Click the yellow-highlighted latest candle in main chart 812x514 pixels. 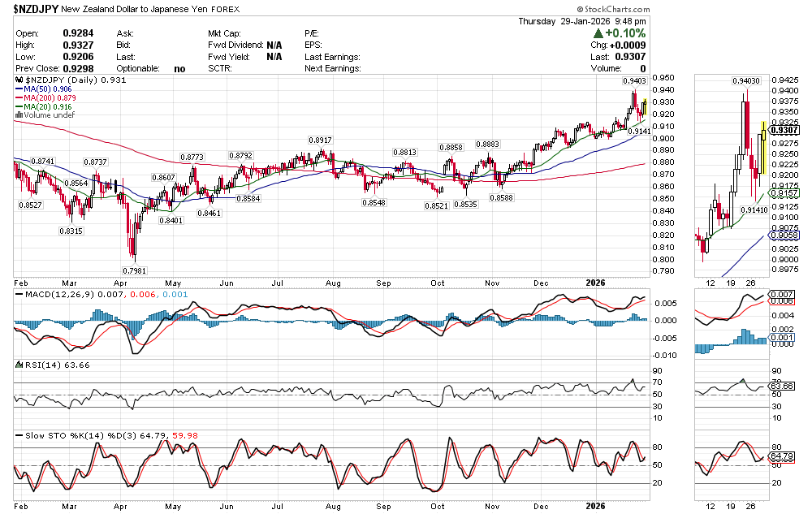[x=645, y=106]
